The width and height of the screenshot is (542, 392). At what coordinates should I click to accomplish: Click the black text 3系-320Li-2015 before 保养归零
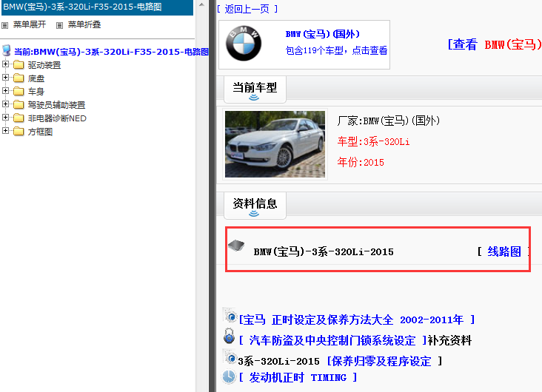tap(278, 361)
